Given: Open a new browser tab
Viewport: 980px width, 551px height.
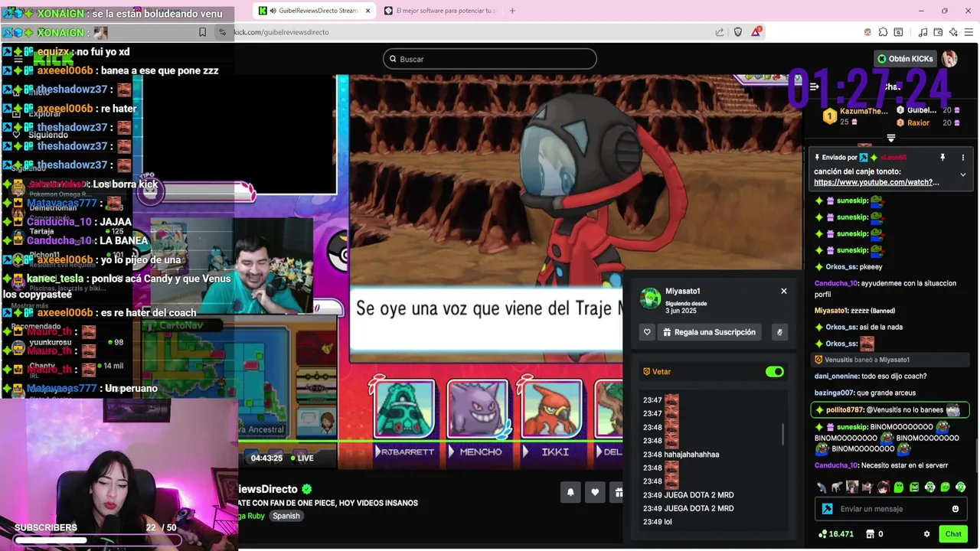Looking at the screenshot, I should click(x=512, y=11).
